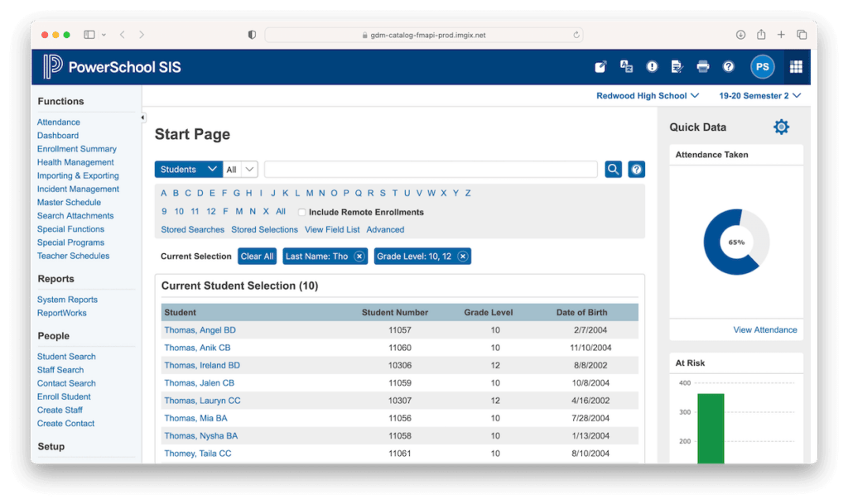Filter by gender M
The image size is (848, 504).
[x=239, y=211]
